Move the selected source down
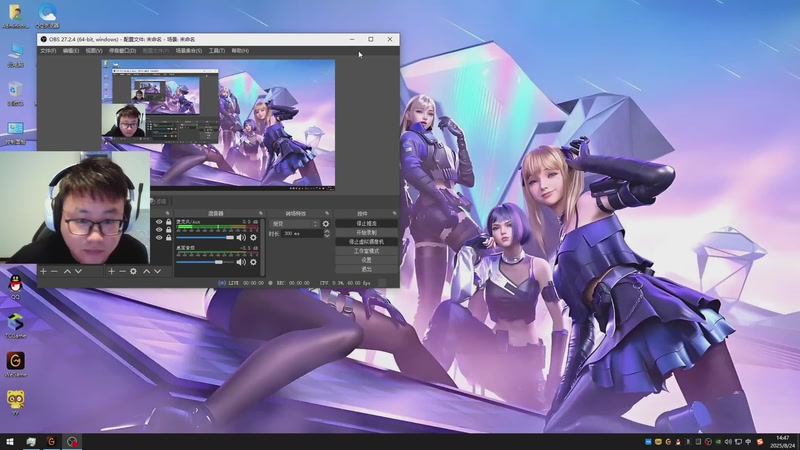Viewport: 800px width, 450px height. pyautogui.click(x=158, y=271)
